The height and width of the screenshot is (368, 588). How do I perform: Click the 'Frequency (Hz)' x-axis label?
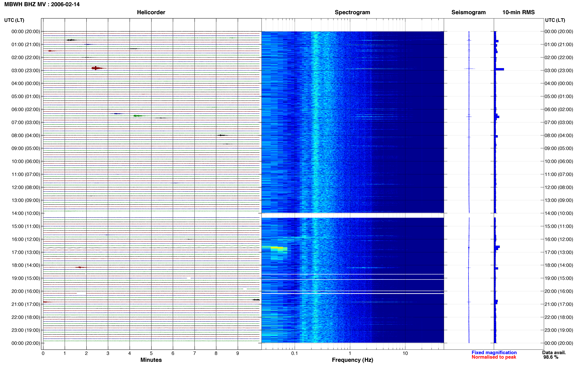352,360
